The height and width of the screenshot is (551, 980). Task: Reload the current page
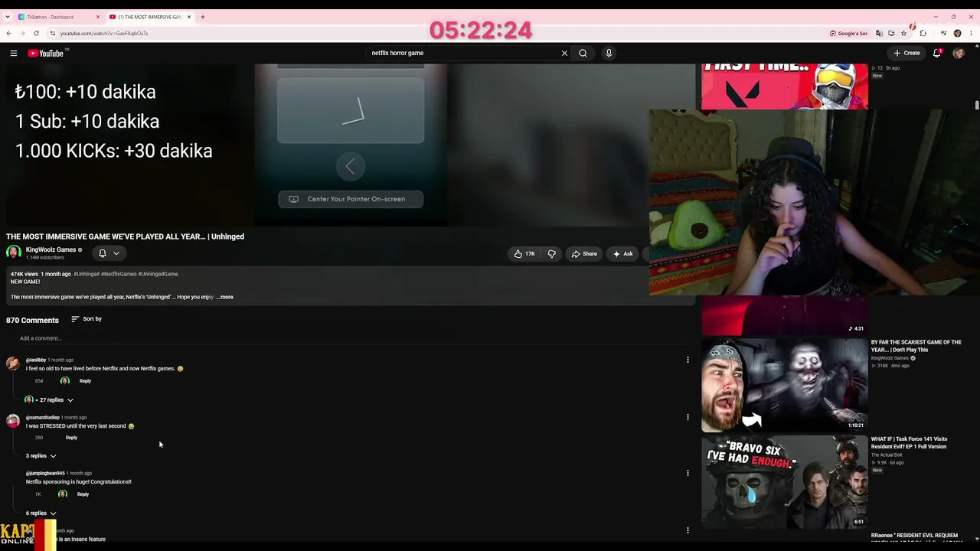tap(36, 33)
